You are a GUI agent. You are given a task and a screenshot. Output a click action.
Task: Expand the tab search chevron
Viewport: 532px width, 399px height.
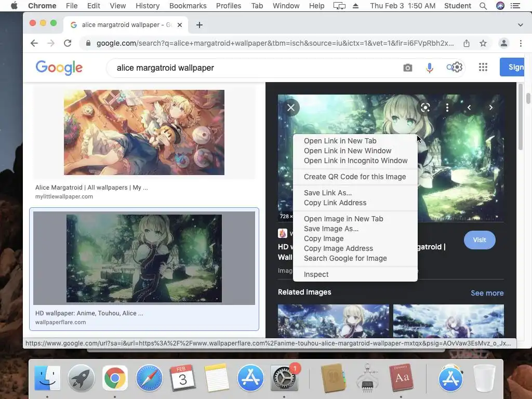tap(520, 25)
